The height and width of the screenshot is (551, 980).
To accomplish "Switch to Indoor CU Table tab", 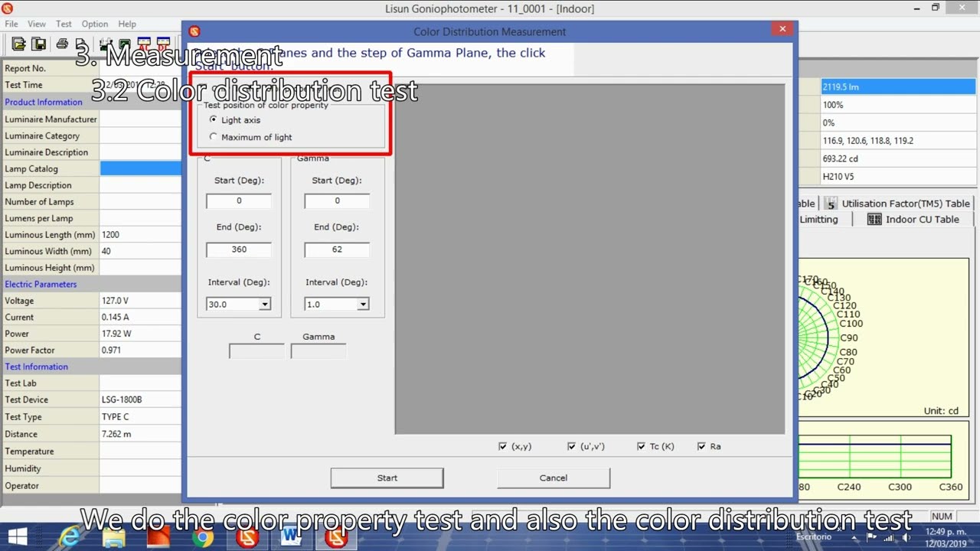I will 913,220.
